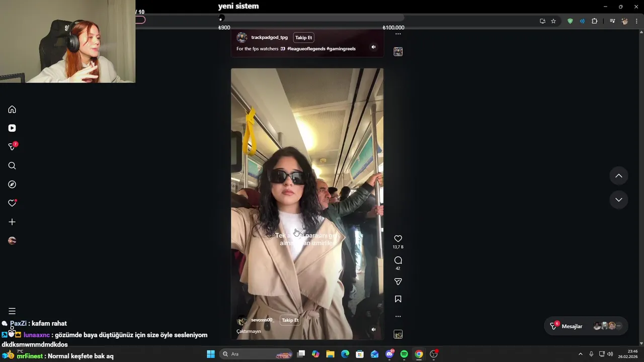This screenshot has width=644, height=362.
Task: Open Spotify from the taskbar
Action: click(x=404, y=354)
